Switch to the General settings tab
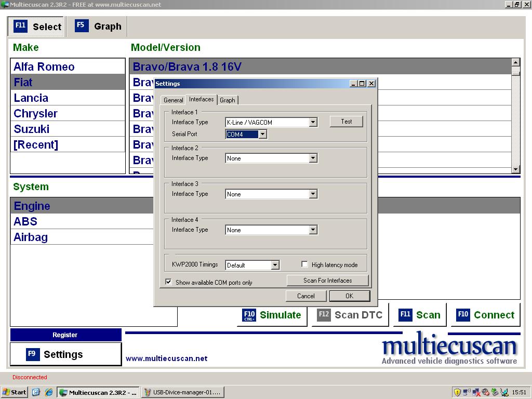 tap(173, 100)
